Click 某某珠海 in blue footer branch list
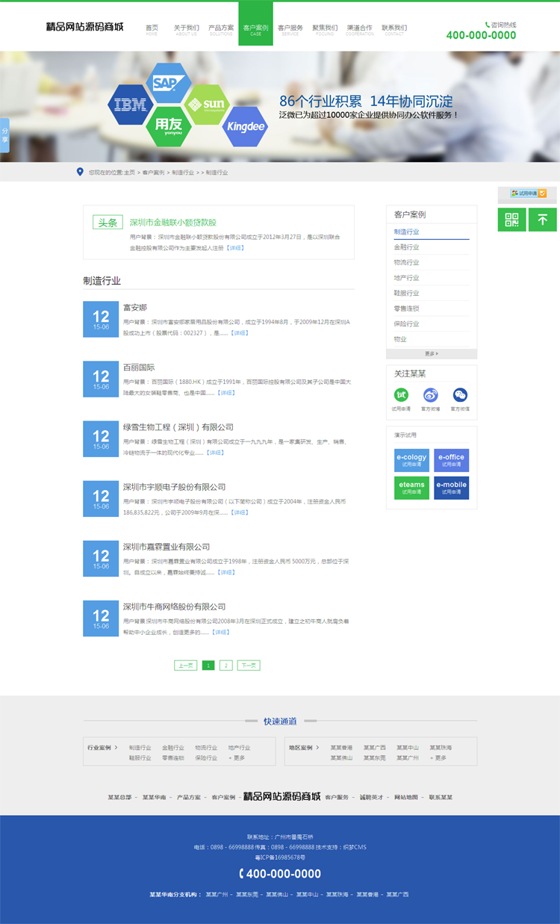 click(x=337, y=894)
